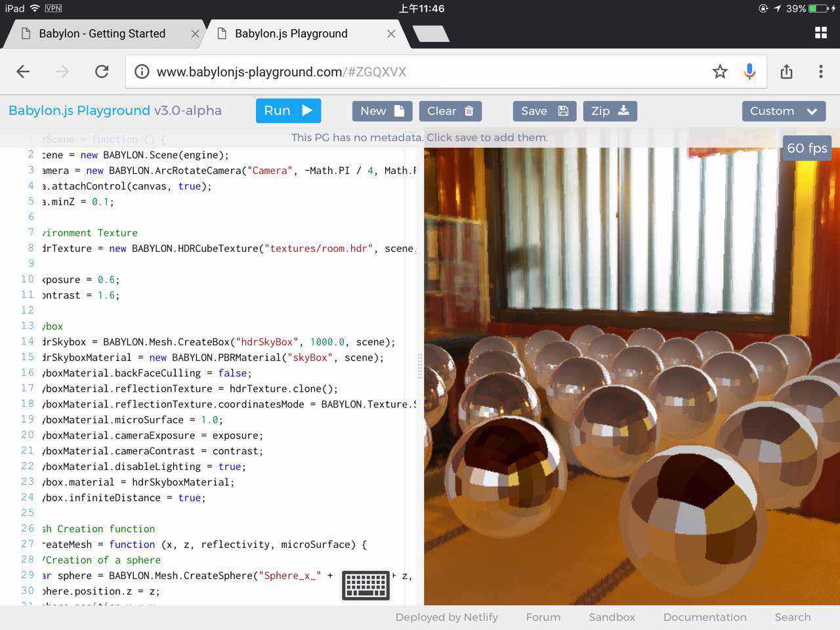Viewport: 840px width, 630px height.
Task: Open the Deployed by Netlify link
Action: (x=446, y=617)
